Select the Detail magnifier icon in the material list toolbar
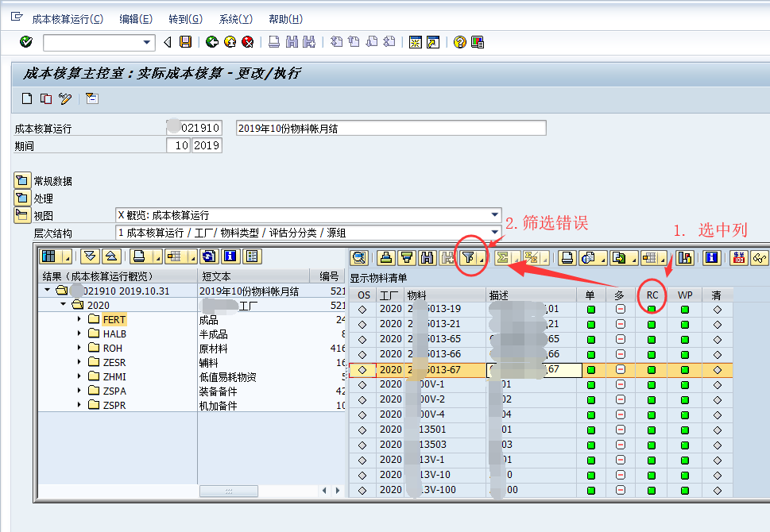This screenshot has height=532, width=770. pyautogui.click(x=359, y=257)
